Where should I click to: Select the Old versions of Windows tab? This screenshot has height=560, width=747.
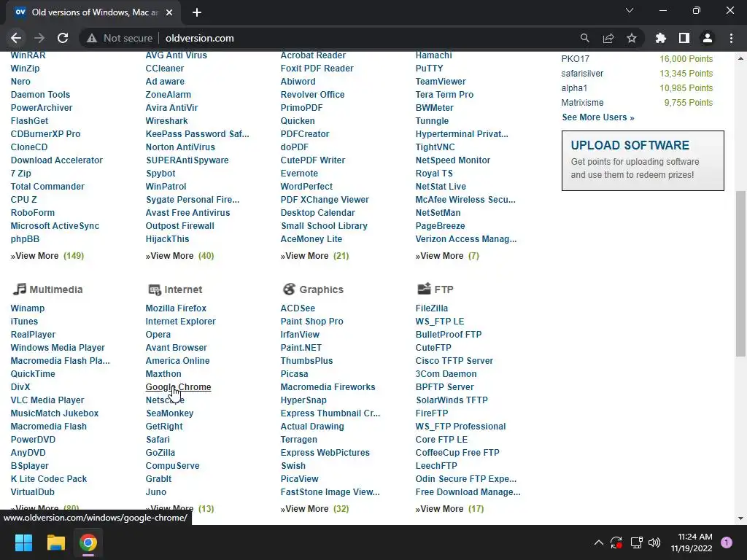[x=93, y=12]
